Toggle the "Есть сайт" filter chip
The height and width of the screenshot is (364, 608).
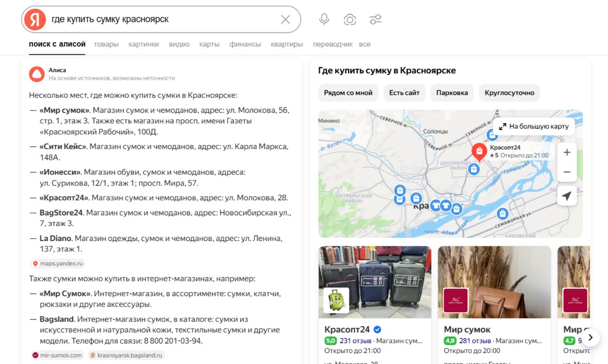[x=404, y=93]
